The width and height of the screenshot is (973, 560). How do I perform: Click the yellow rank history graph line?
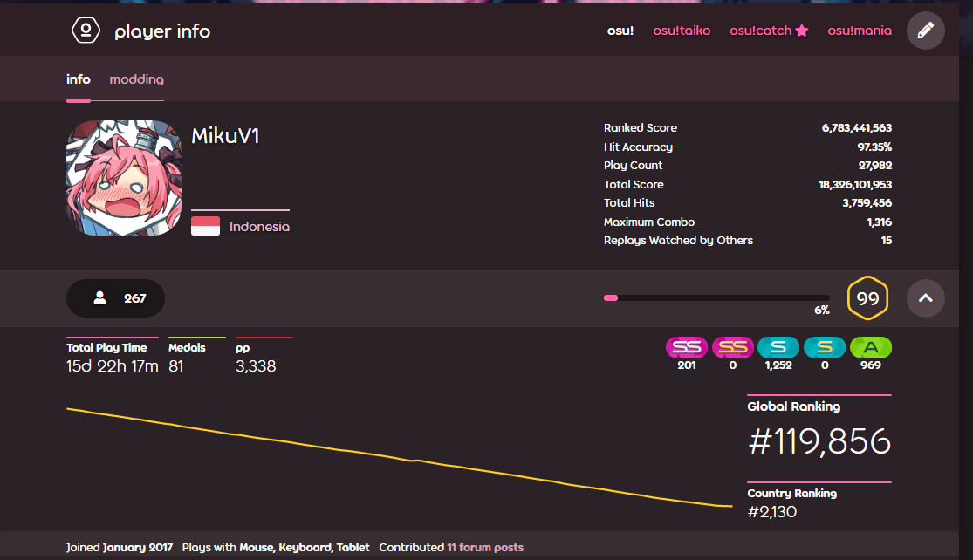(399, 458)
